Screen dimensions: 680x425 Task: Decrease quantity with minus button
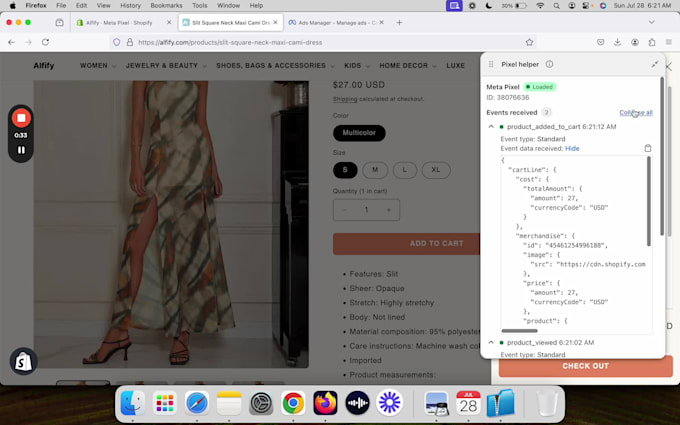click(x=344, y=210)
